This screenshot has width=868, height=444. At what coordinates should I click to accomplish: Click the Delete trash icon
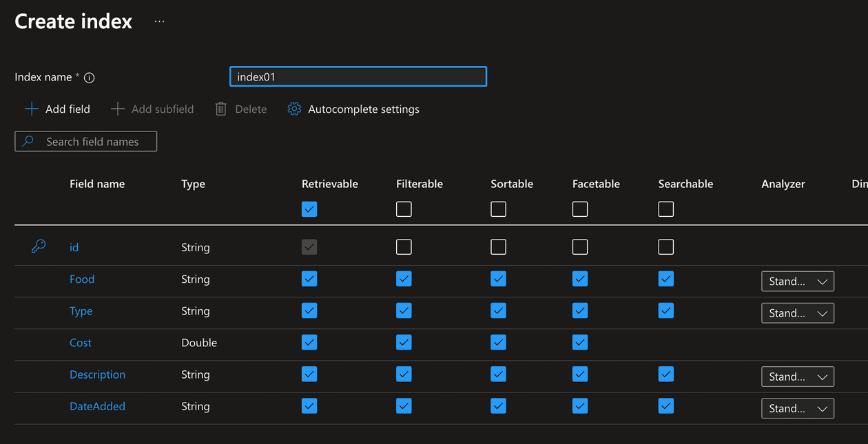[220, 109]
